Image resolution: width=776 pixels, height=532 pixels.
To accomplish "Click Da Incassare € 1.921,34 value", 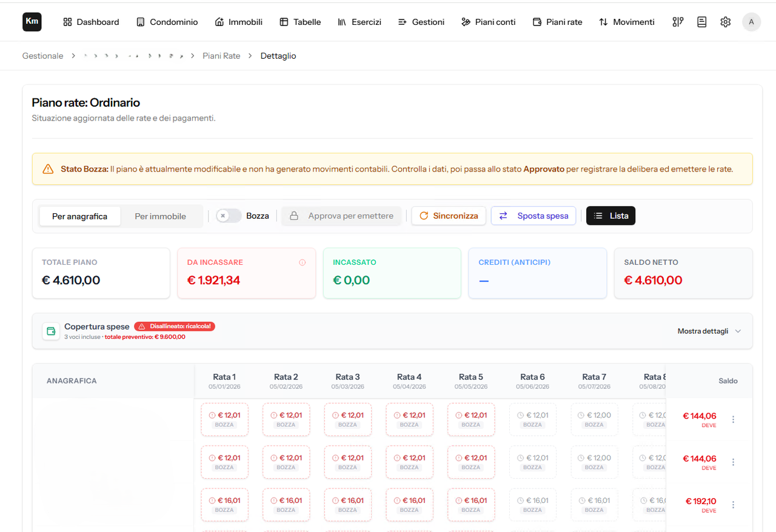I will pos(213,281).
